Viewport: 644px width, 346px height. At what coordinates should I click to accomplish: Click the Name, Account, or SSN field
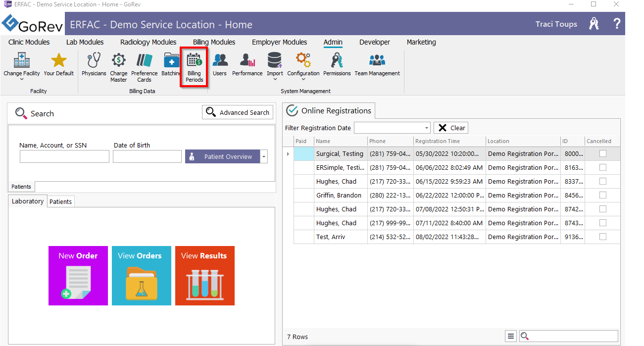point(64,157)
